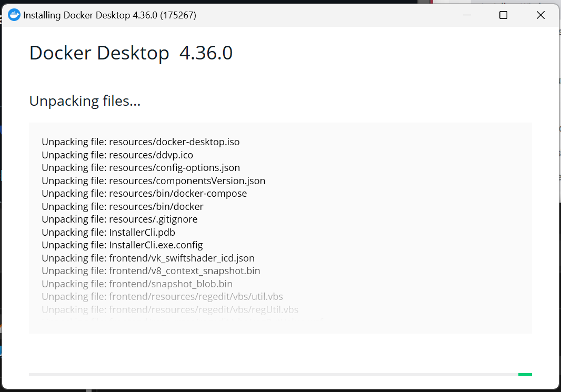Select the 'resources/.gitignore' log line

(119, 219)
